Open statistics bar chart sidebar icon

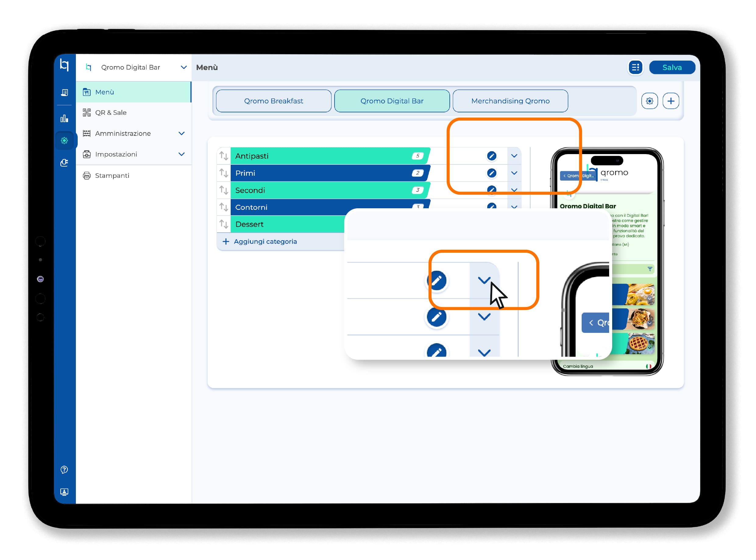pyautogui.click(x=64, y=118)
